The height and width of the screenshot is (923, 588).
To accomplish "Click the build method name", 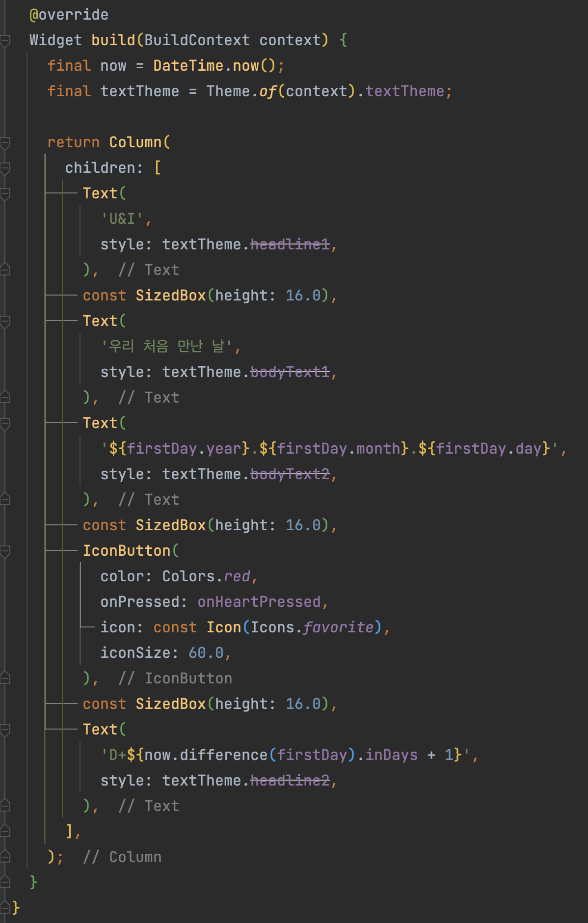I will [x=113, y=40].
